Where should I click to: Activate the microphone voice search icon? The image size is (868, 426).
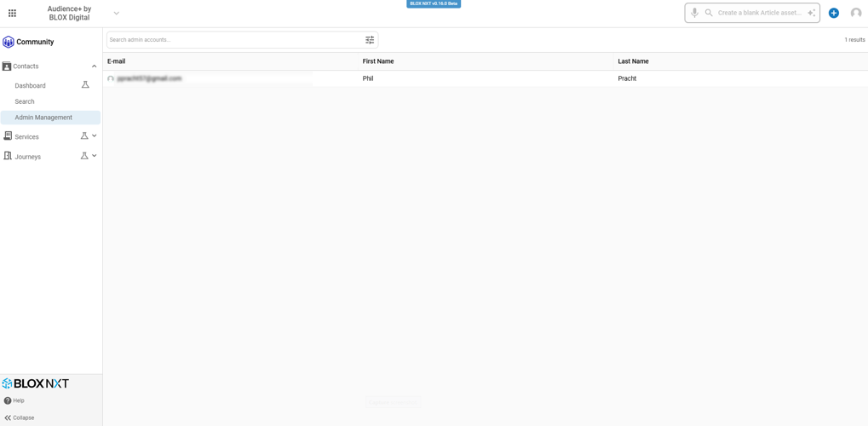(694, 13)
